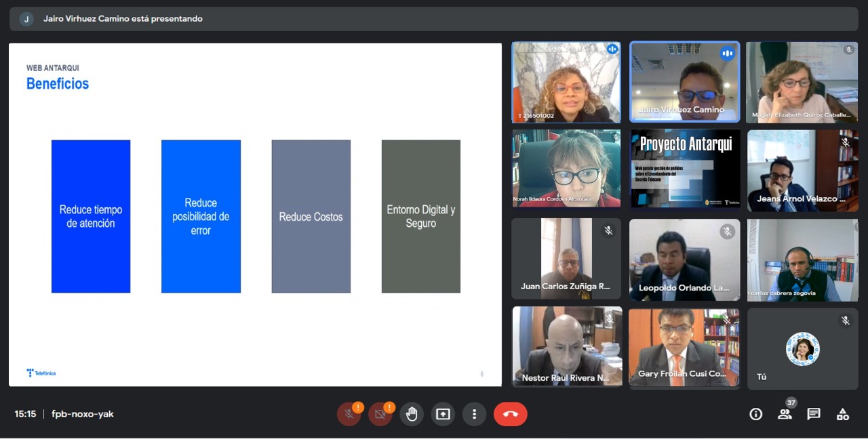Select Jeans Arnol Velazco's video tile
The width and height of the screenshot is (868, 439).
[x=802, y=170]
